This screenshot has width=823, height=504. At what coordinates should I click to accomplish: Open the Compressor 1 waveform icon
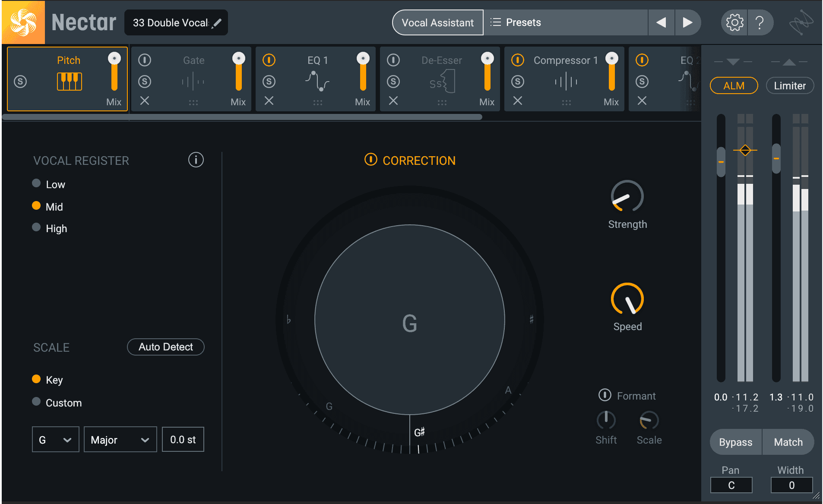(566, 82)
